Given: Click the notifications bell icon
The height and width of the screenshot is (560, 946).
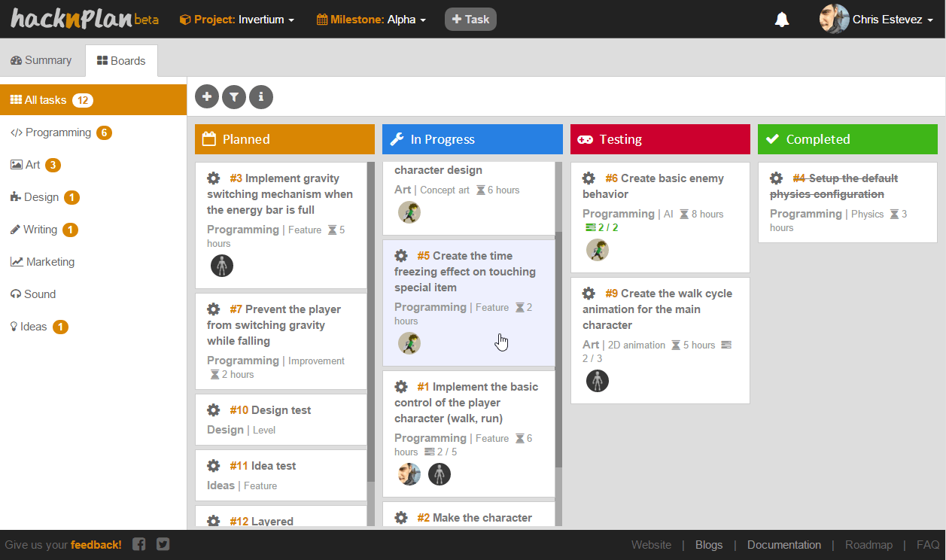Looking at the screenshot, I should (x=782, y=20).
